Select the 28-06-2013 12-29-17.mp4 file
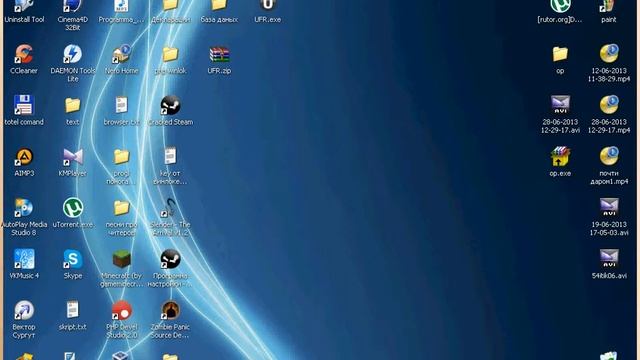Screen dimensions: 640x360 click(609, 105)
